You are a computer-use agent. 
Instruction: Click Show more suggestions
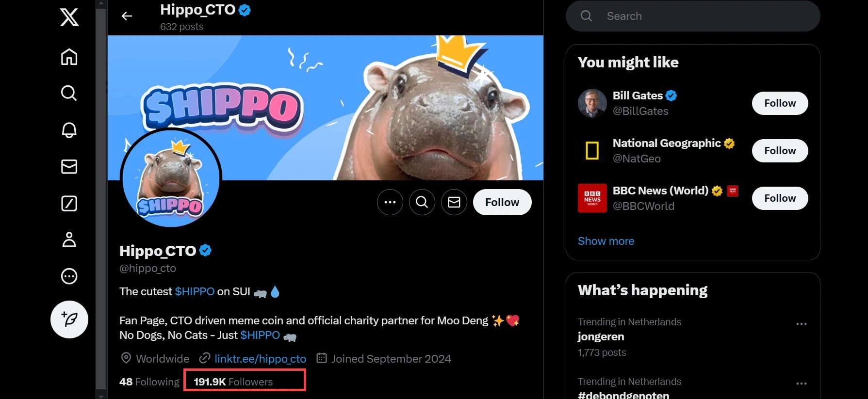tap(606, 241)
